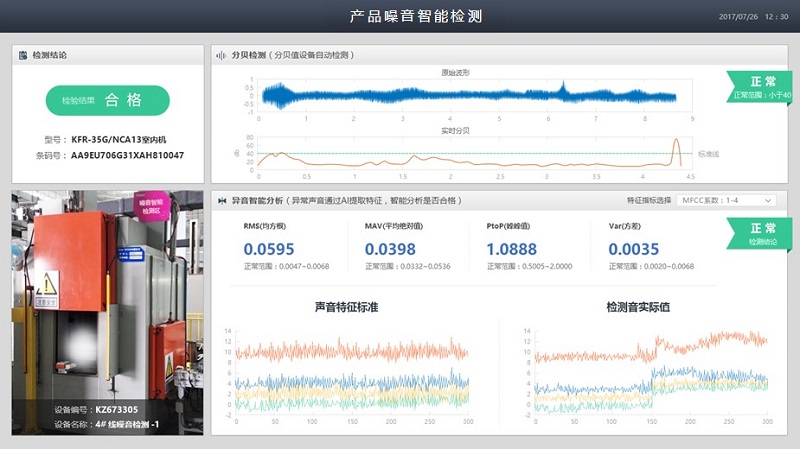
Task: Select the Var(方差) value 0.0035
Action: tap(633, 249)
